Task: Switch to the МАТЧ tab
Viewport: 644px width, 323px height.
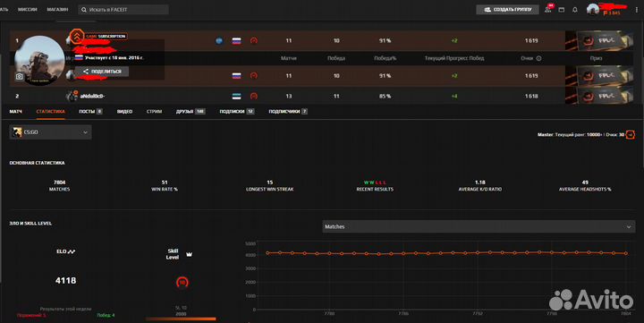Action: (16, 111)
